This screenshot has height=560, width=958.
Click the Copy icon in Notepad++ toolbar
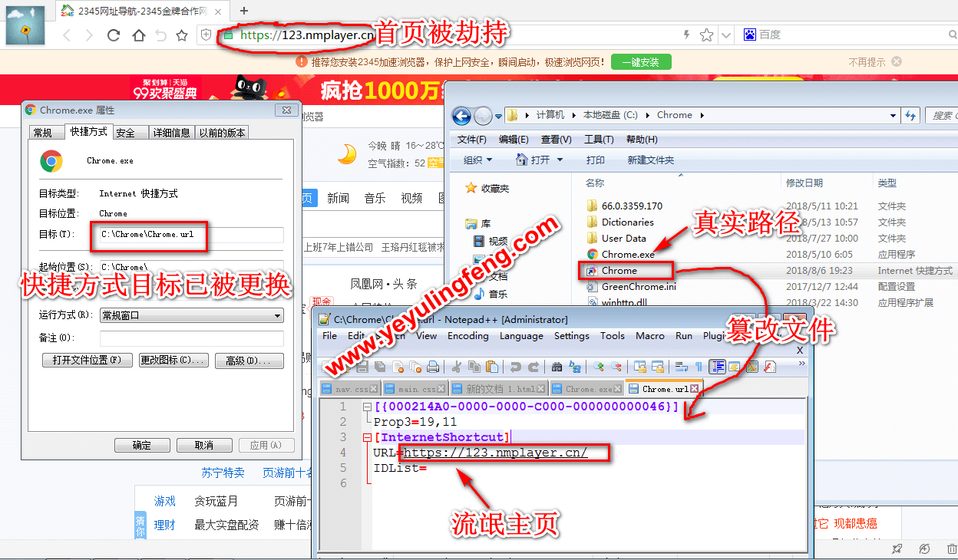click(x=474, y=367)
